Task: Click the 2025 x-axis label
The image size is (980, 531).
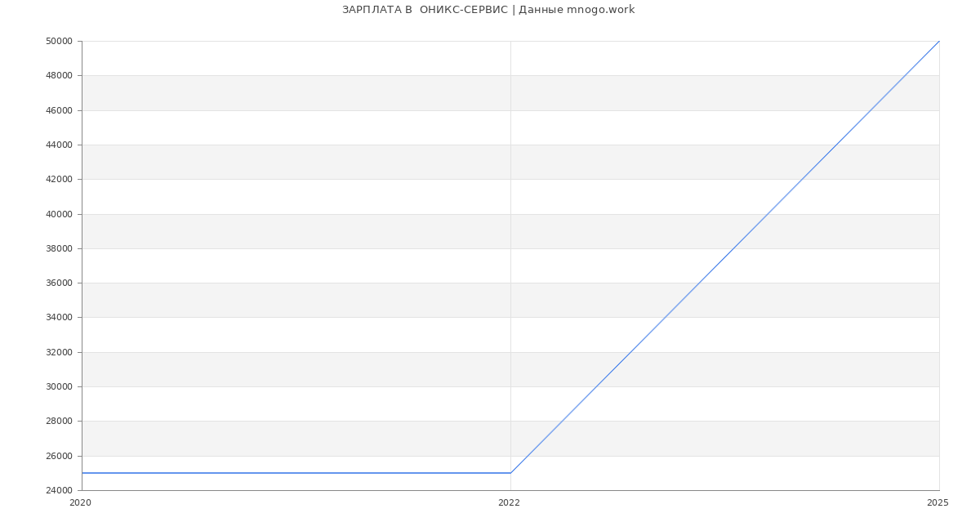Action: tap(938, 503)
